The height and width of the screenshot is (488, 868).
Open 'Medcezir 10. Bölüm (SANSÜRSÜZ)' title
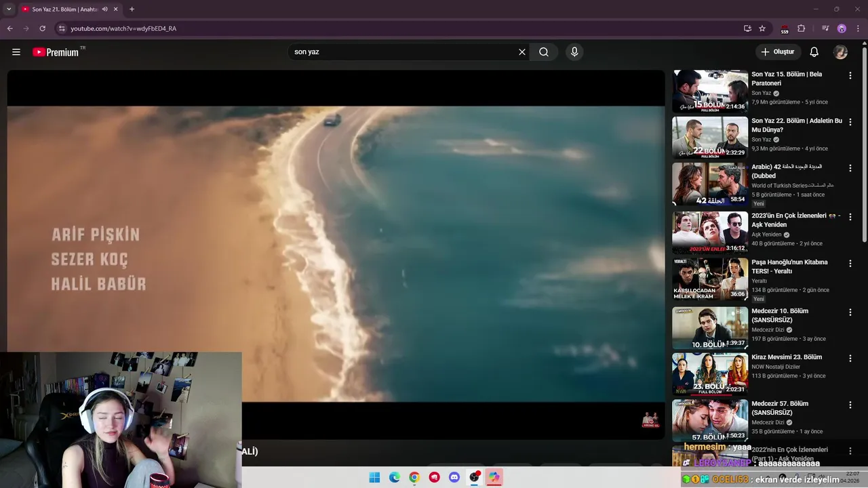click(x=779, y=315)
